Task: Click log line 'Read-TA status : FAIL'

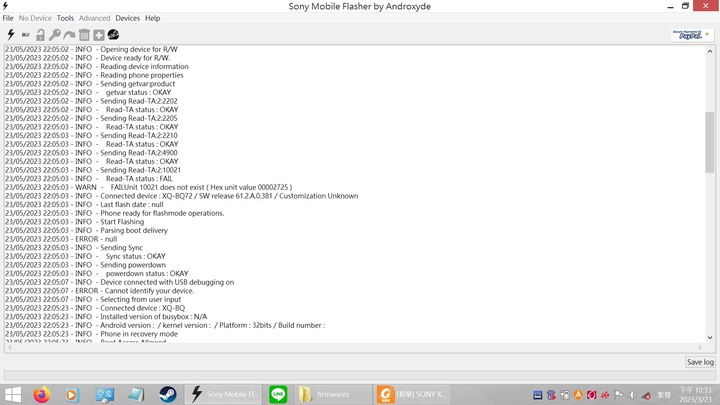Action: tap(89, 179)
